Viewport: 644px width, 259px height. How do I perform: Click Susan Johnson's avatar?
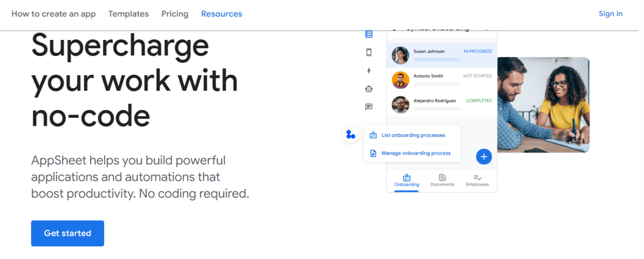400,55
